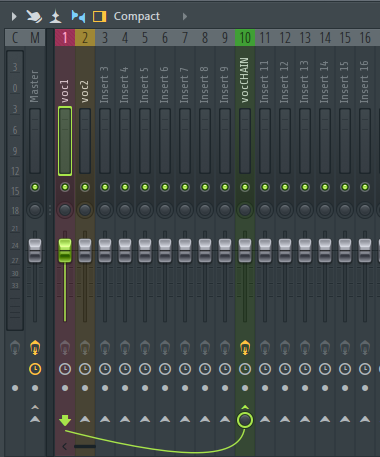The height and width of the screenshot is (457, 380).
Task: Expand the arrow right of Compact
Action: pyautogui.click(x=185, y=16)
